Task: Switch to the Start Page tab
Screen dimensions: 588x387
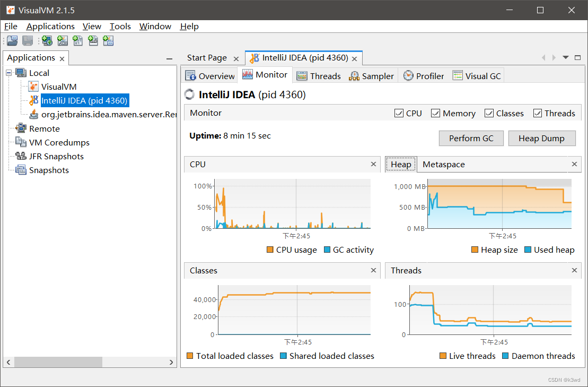Action: point(207,58)
